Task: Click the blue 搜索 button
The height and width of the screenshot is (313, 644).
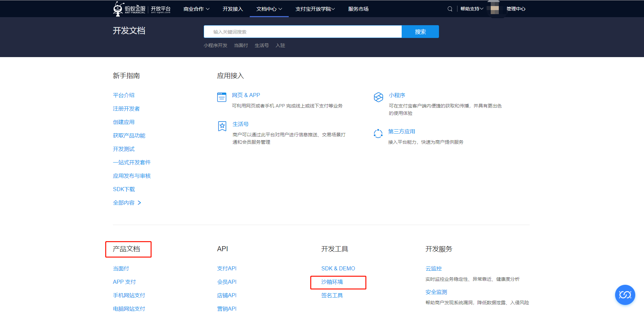Action: coord(420,32)
